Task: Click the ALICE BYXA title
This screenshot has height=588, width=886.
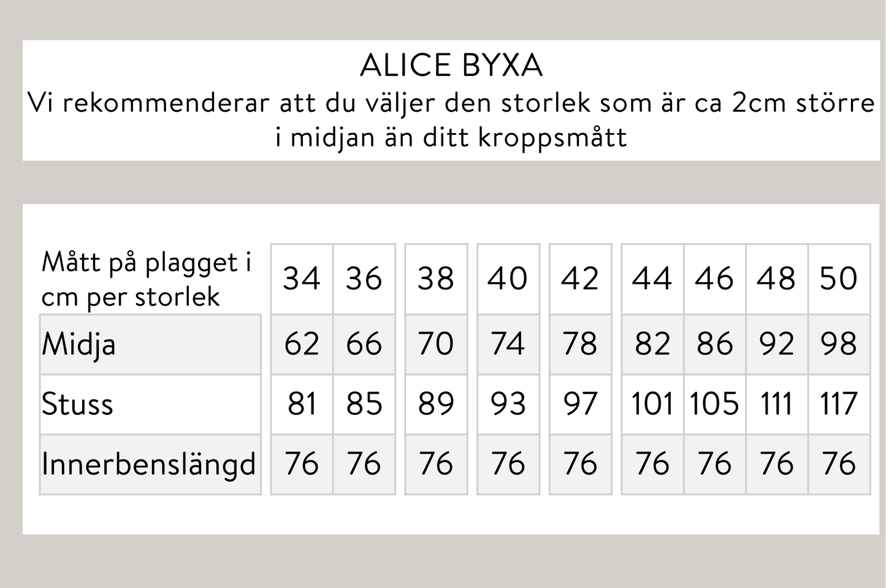Action: [451, 66]
